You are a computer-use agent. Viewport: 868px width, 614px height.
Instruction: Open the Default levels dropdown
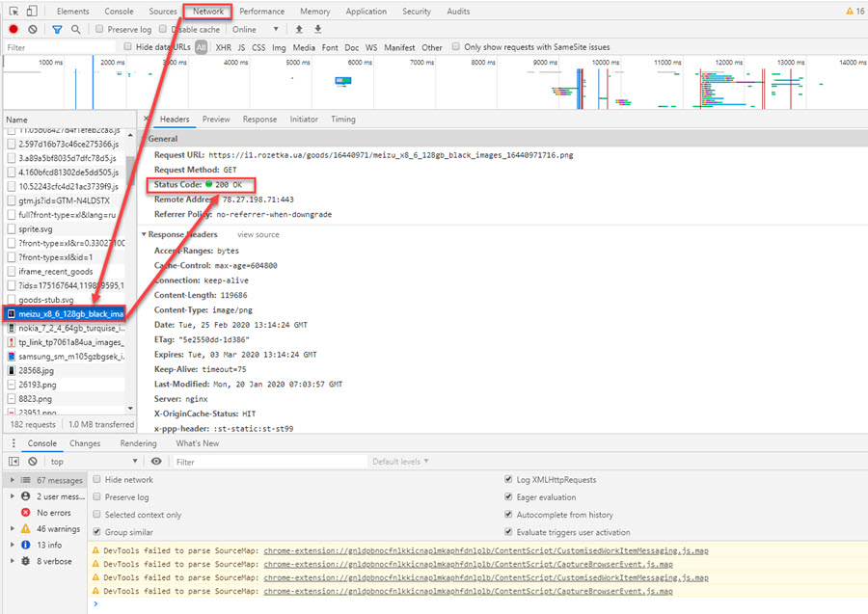(x=400, y=462)
